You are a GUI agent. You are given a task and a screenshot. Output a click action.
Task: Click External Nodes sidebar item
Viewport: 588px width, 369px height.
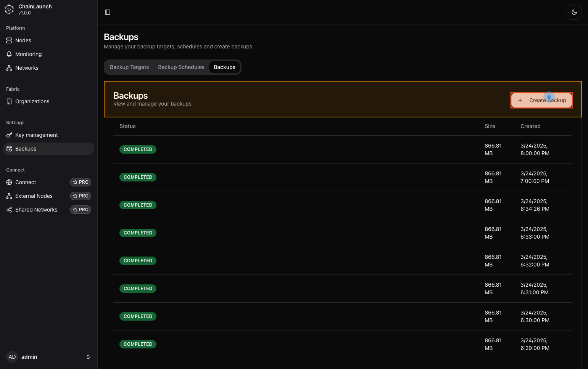click(x=34, y=196)
